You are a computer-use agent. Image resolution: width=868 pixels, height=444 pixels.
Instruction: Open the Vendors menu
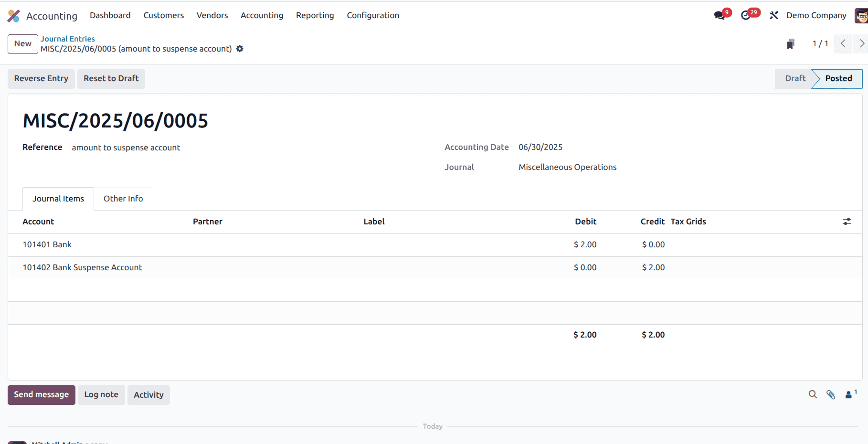212,15
